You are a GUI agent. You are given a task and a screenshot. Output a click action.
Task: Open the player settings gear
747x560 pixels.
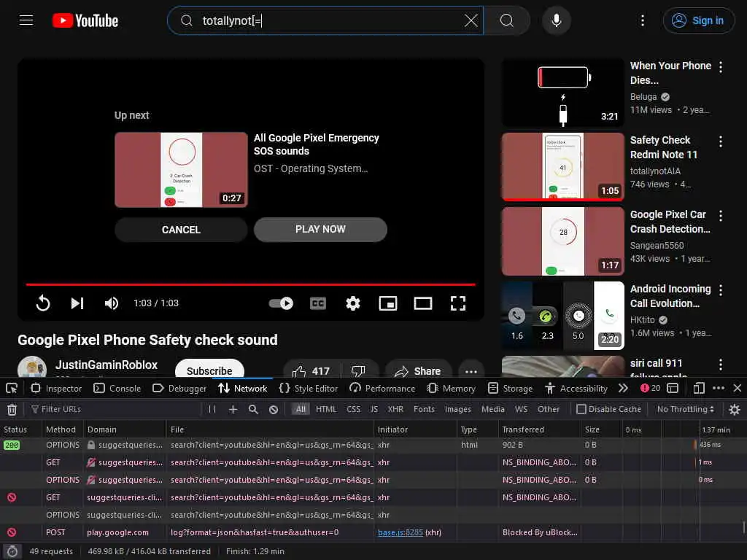click(353, 303)
